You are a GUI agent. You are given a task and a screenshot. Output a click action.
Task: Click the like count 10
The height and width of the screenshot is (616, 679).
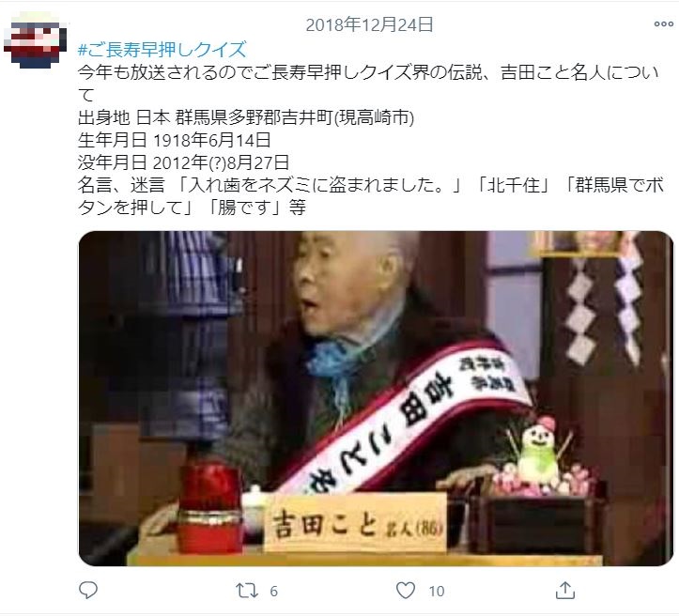coord(437,592)
